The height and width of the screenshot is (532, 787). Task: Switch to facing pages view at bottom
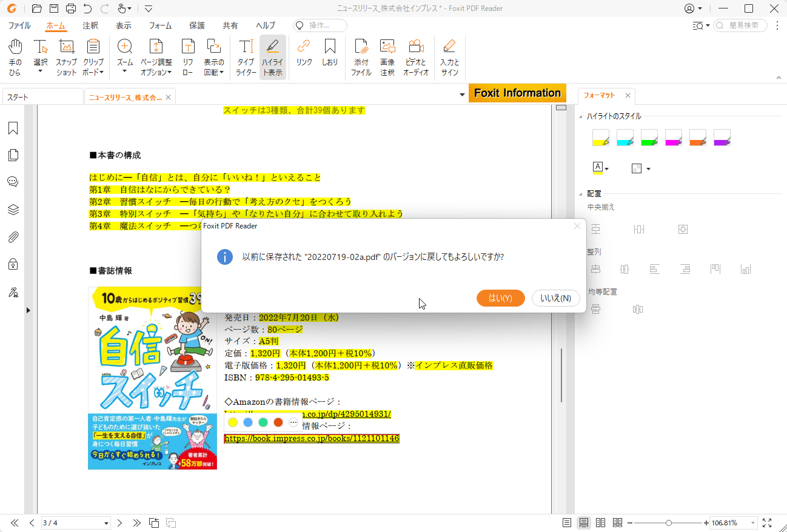[x=600, y=522]
